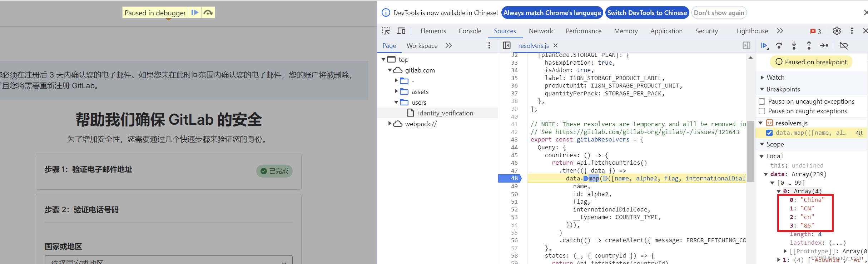Collapse the users folder

pyautogui.click(x=396, y=102)
